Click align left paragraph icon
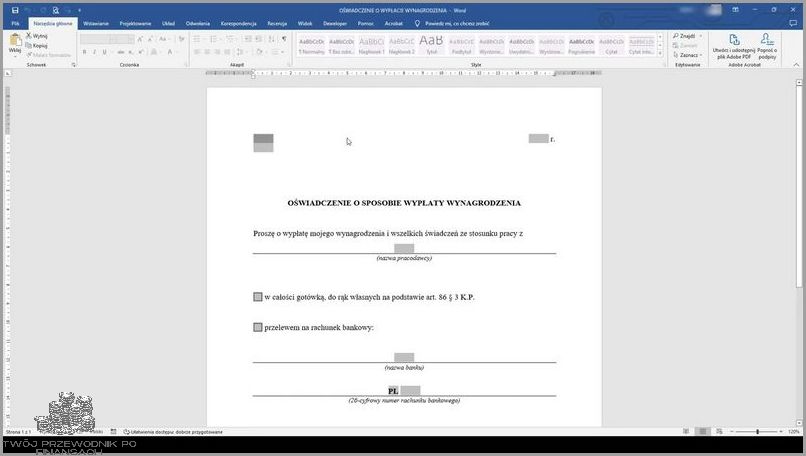Screen dimensions: 806x456 point(197,52)
